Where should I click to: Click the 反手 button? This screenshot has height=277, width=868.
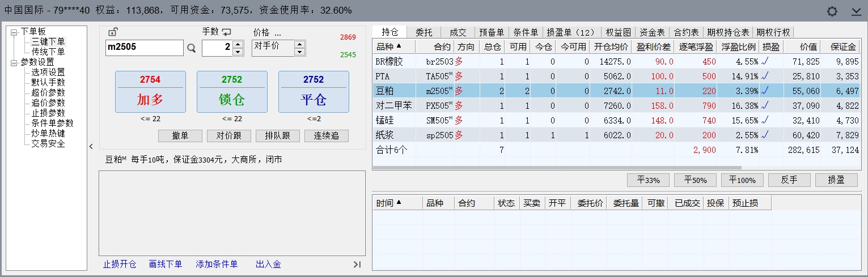coord(789,180)
